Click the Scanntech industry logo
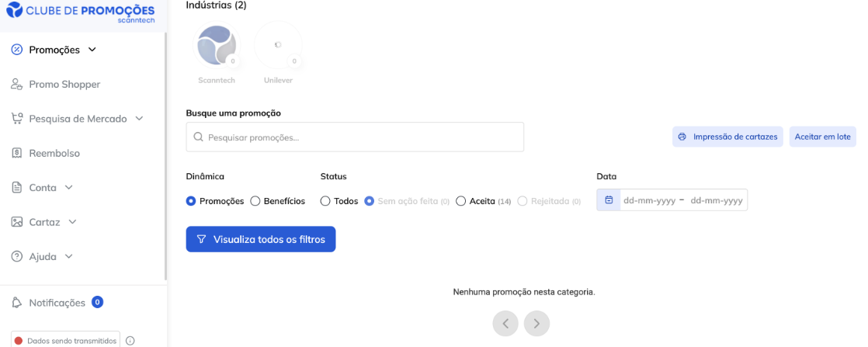Screen dimensions: 868x347 coord(216,46)
